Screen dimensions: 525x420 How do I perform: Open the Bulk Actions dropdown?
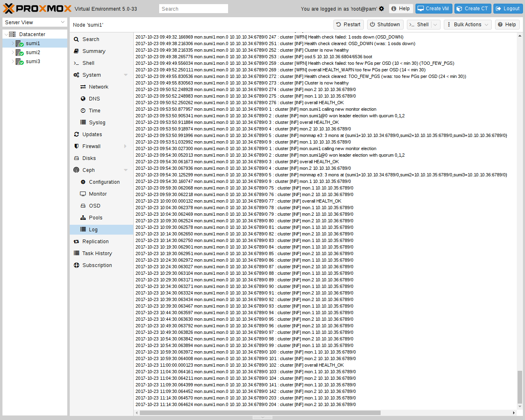468,25
